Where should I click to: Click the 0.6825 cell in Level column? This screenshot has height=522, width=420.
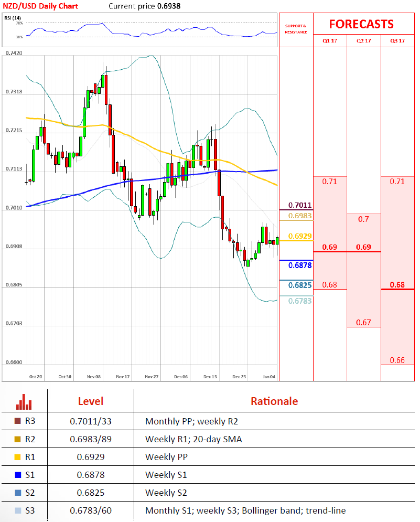(91, 493)
